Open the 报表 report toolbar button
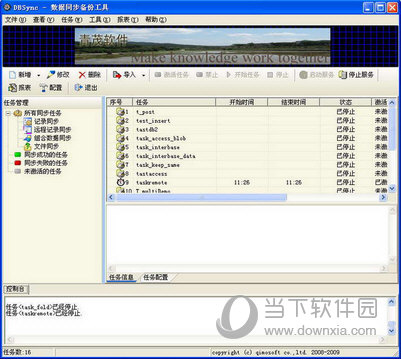Image resolution: width=401 pixels, height=360 pixels. click(20, 88)
